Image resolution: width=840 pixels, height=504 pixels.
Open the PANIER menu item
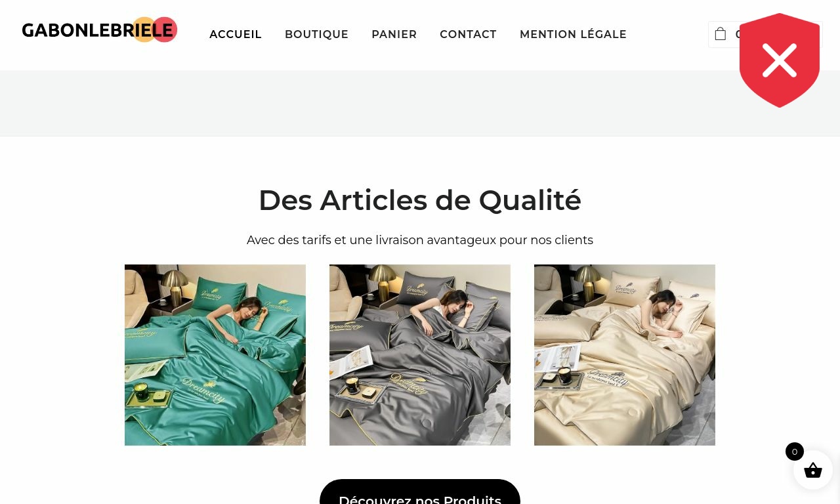(x=394, y=34)
